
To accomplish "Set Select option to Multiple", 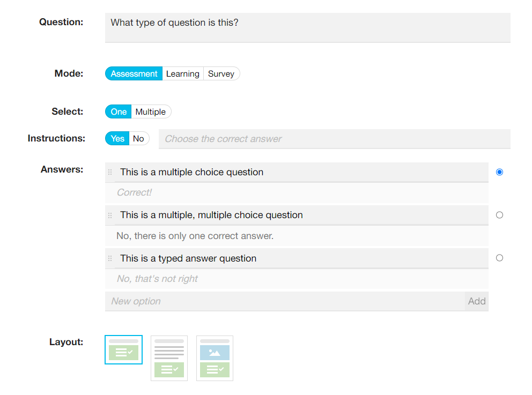I will (x=151, y=111).
